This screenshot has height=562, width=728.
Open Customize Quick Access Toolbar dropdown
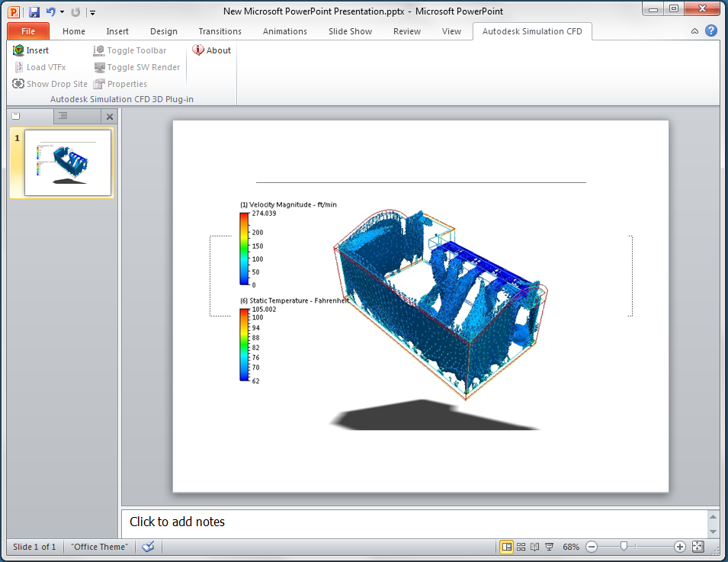tap(92, 12)
